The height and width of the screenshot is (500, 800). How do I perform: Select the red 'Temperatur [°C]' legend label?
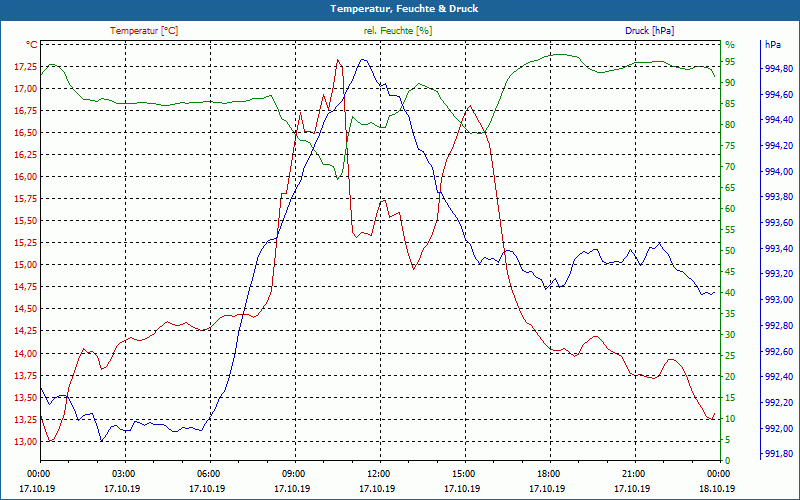144,31
